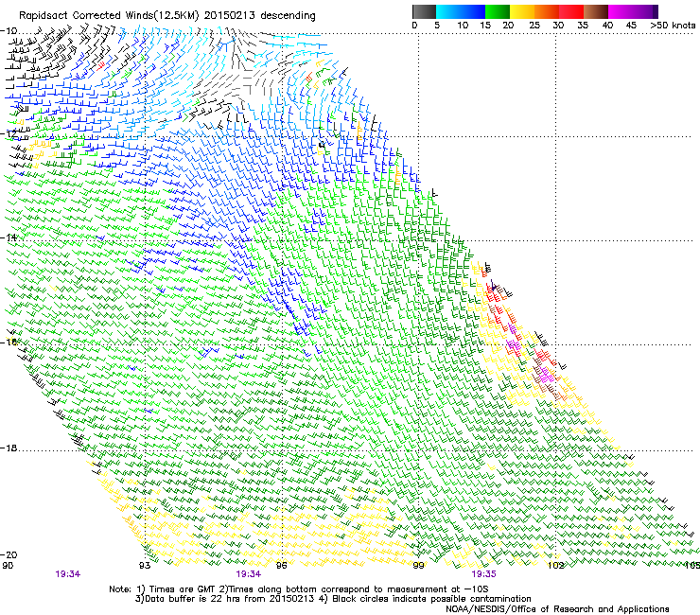Click the note line starting '3)Data buffer is 22 hrs'
This screenshot has width=700, height=615.
[x=333, y=599]
